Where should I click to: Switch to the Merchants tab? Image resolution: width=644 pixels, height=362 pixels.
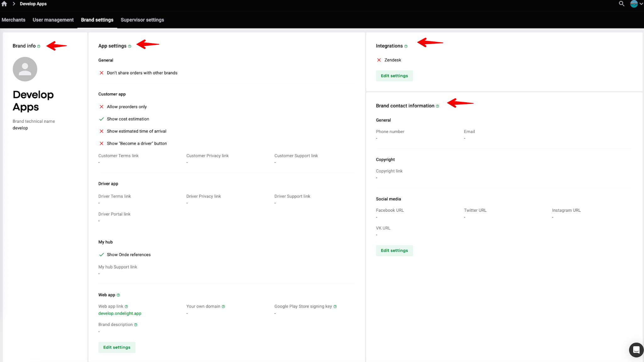[x=14, y=20]
